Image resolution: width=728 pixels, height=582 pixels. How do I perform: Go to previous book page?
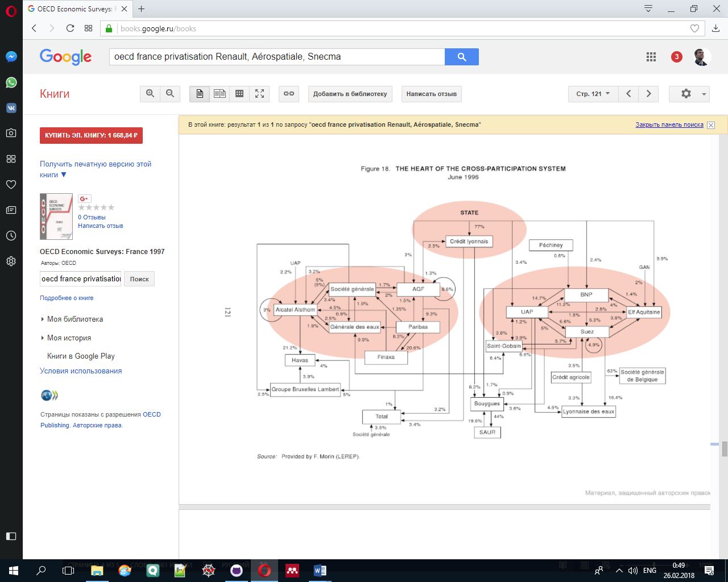tap(628, 94)
